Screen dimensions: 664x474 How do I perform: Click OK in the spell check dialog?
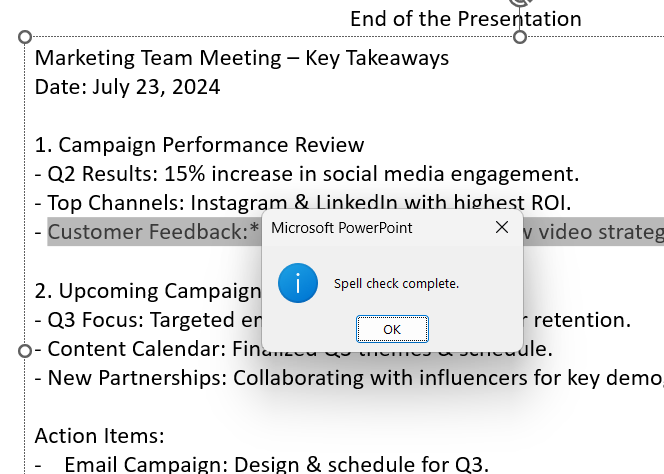tap(392, 328)
